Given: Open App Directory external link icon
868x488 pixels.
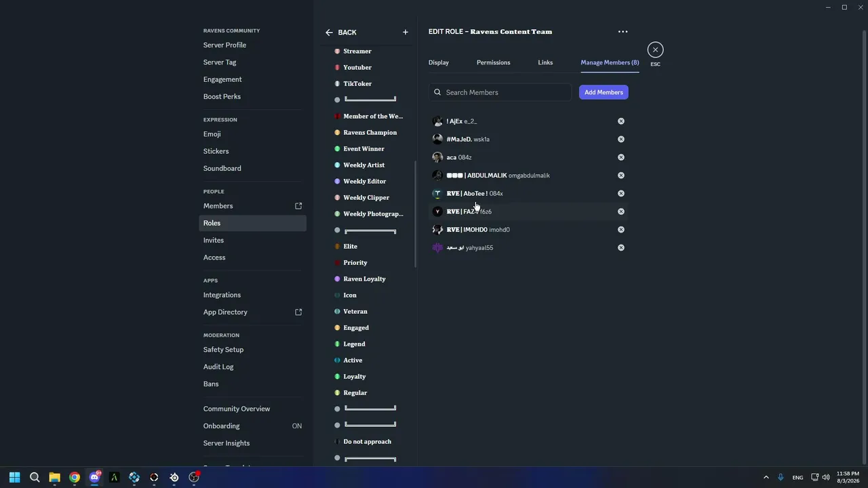Looking at the screenshot, I should coord(298,312).
